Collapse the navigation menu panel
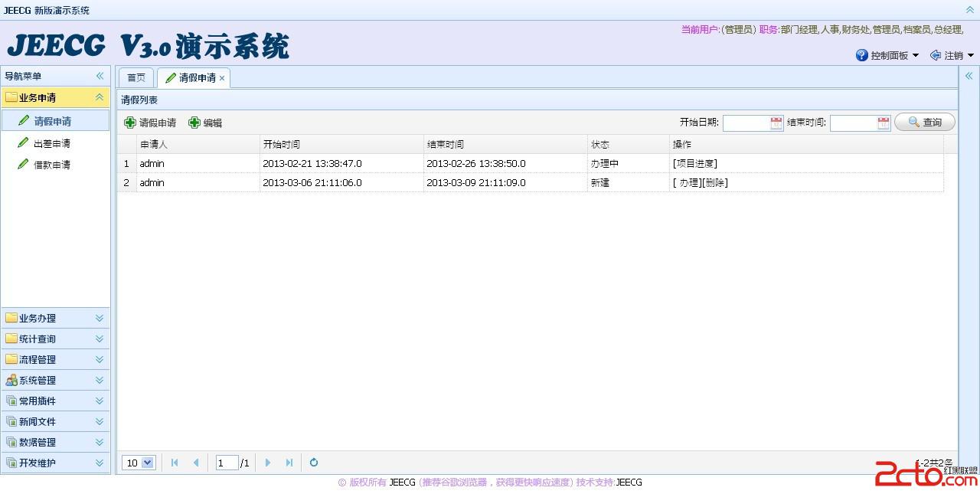The image size is (980, 494). pyautogui.click(x=100, y=76)
